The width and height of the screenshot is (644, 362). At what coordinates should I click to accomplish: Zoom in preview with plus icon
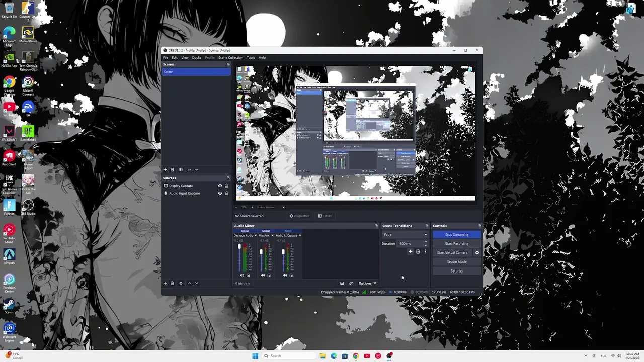point(252,207)
